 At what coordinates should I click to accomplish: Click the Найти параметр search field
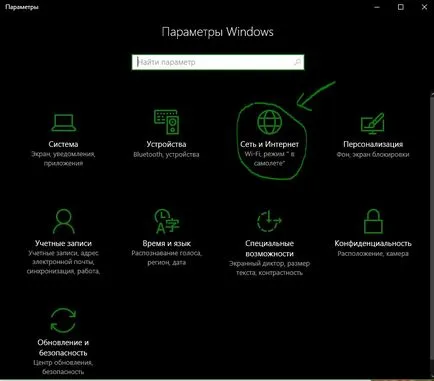(x=218, y=62)
